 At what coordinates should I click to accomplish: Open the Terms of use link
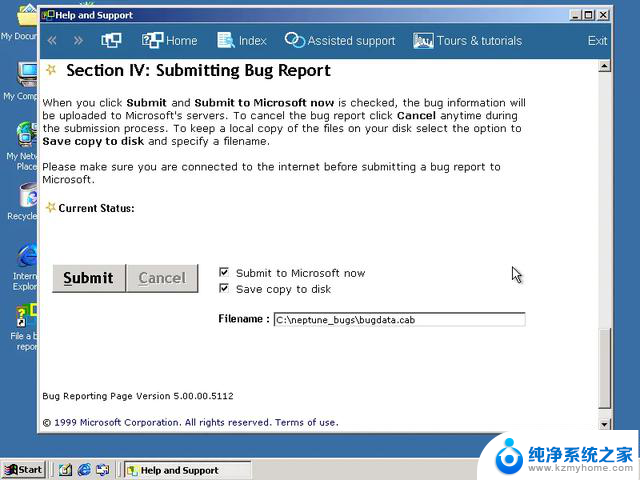(307, 422)
